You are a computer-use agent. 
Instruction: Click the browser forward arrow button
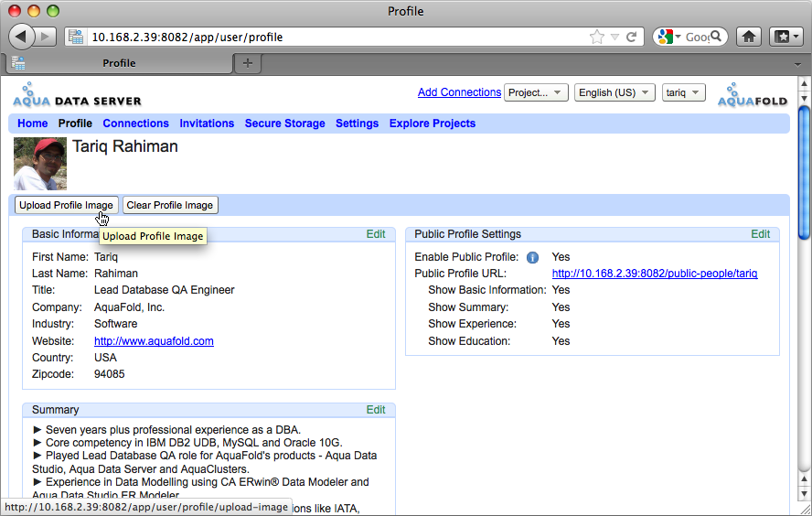tap(46, 37)
